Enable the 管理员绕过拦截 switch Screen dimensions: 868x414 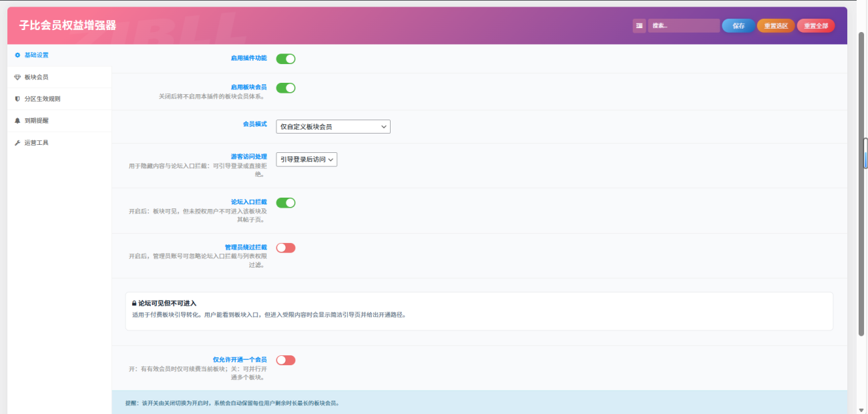tap(286, 248)
